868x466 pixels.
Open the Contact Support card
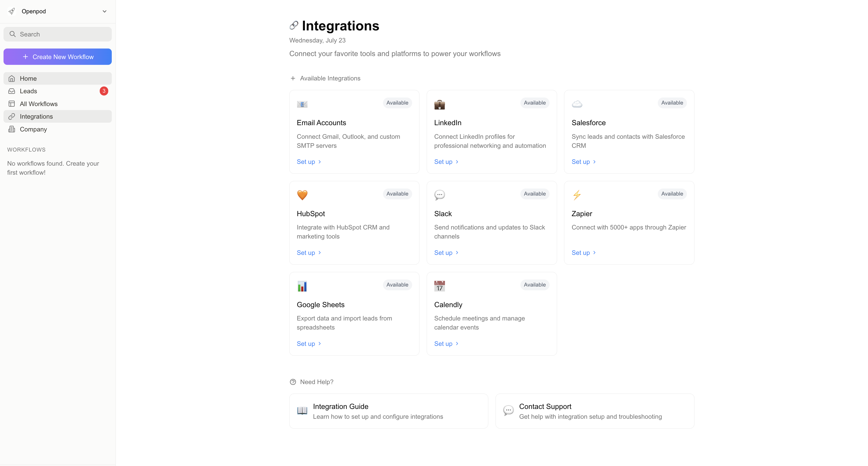(594, 411)
